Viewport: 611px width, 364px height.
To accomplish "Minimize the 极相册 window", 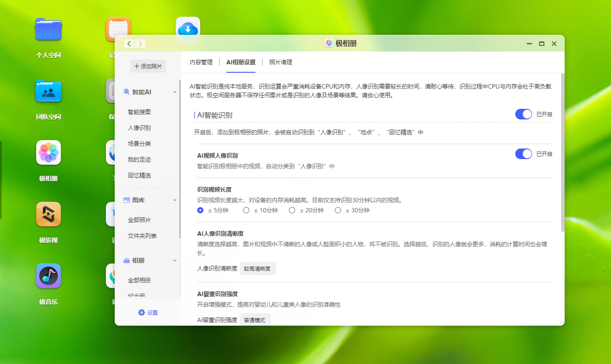I will 529,44.
